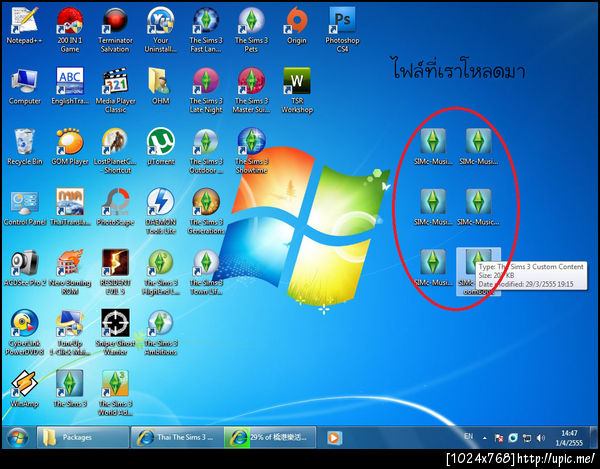Open the OHM folder

coord(161,86)
